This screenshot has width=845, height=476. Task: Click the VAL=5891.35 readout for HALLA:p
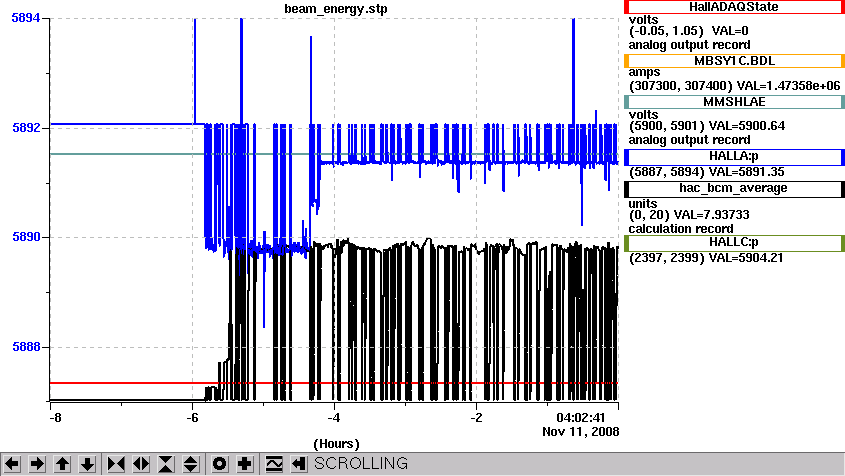[x=747, y=172]
